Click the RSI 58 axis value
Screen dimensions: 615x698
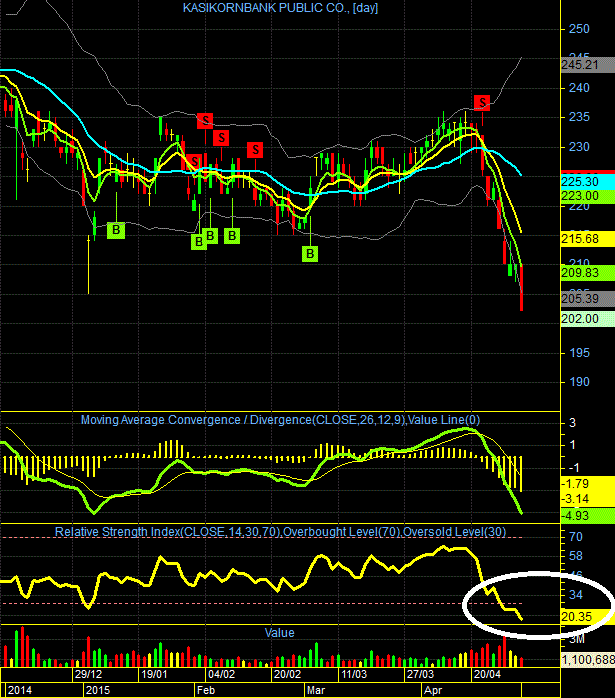(575, 556)
